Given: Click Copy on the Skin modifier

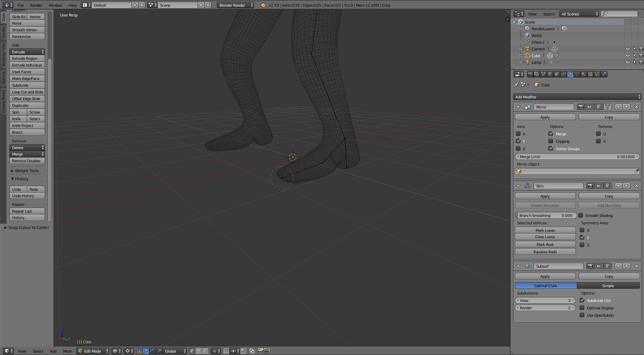Looking at the screenshot, I should click(x=609, y=196).
